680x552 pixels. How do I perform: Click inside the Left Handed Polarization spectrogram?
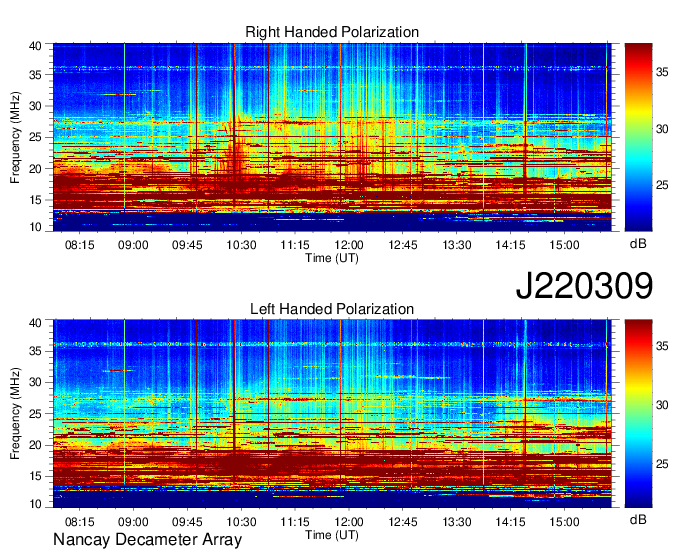click(332, 414)
